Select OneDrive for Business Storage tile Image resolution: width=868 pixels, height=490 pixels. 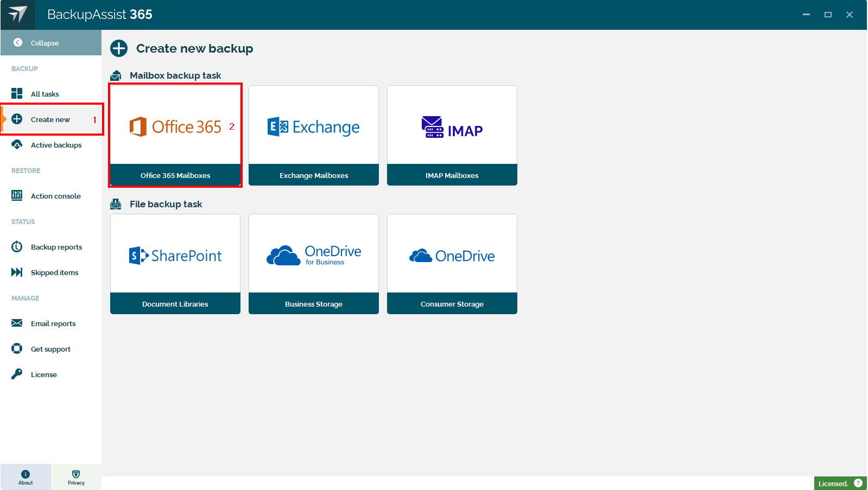click(314, 264)
